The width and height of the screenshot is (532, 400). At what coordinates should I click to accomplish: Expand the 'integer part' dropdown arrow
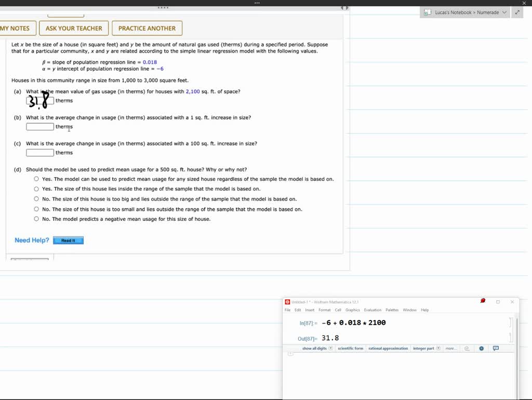438,349
